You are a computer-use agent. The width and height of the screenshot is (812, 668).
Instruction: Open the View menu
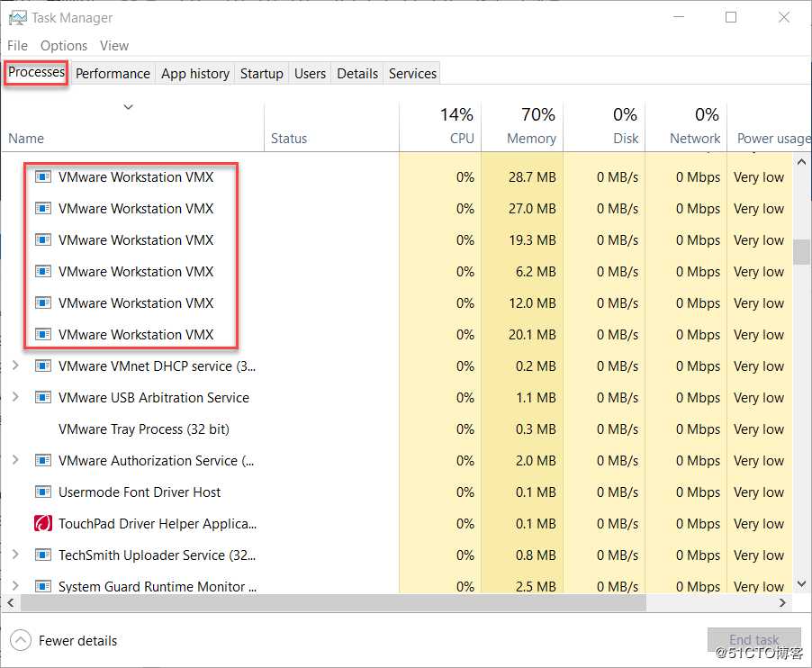[114, 46]
